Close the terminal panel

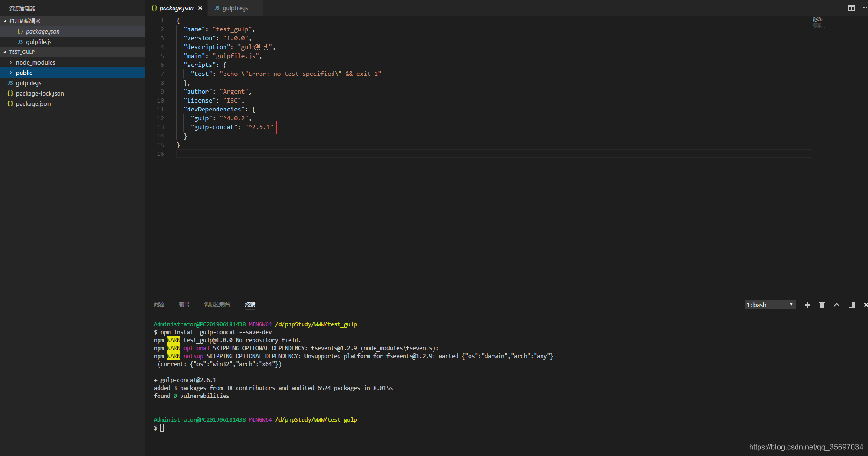click(866, 305)
